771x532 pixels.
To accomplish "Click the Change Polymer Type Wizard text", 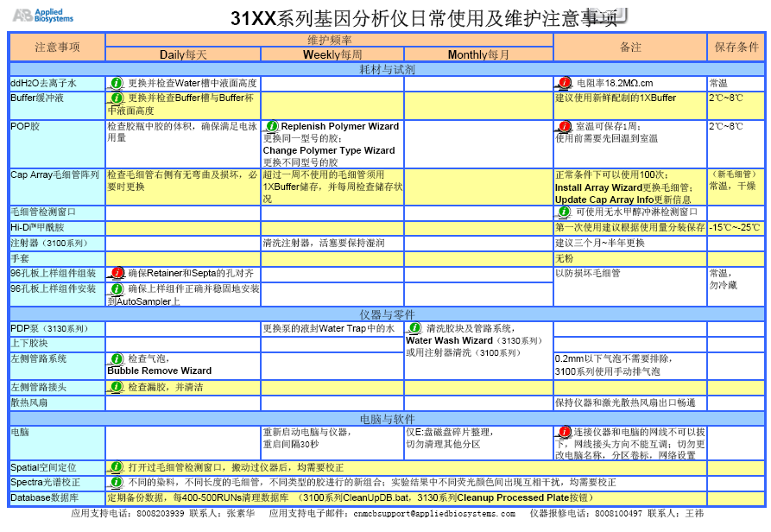I will (x=329, y=150).
